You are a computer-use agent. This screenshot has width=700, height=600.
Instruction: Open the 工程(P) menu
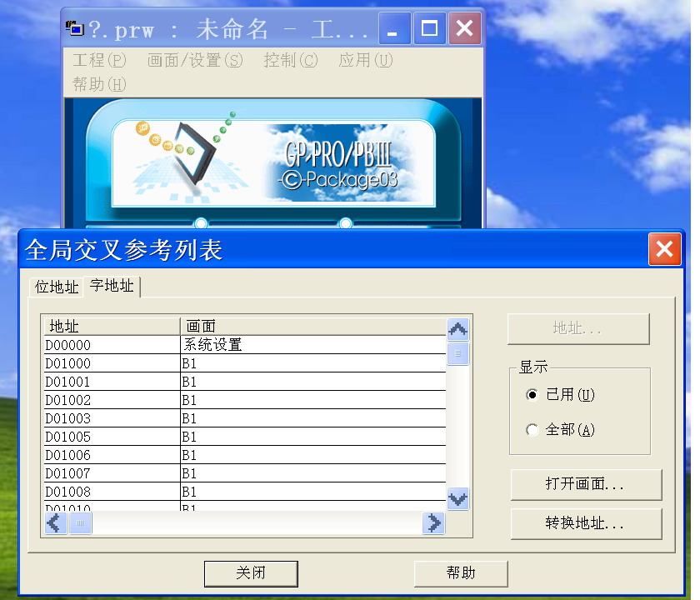pos(99,60)
